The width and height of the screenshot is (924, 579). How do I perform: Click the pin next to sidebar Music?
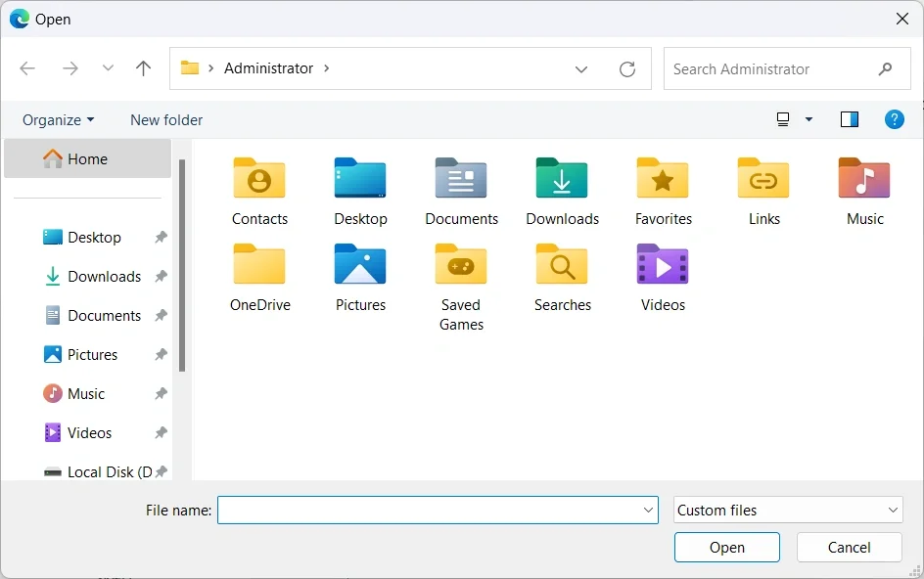coord(161,393)
